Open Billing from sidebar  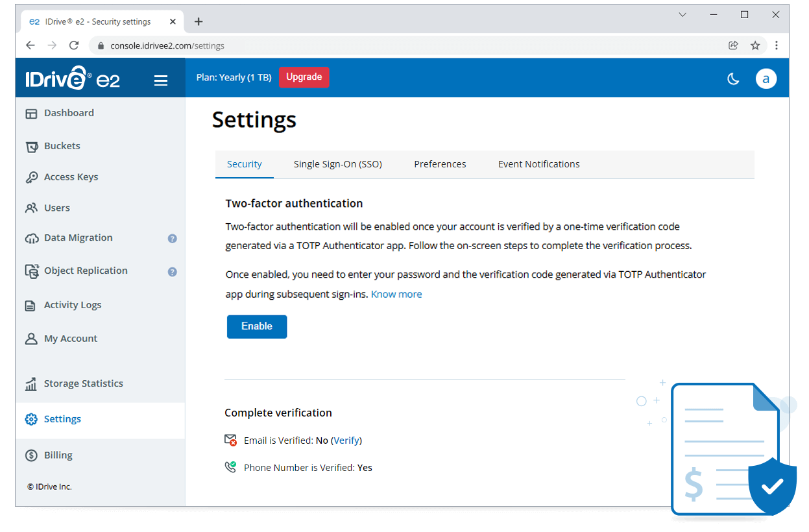tap(58, 455)
